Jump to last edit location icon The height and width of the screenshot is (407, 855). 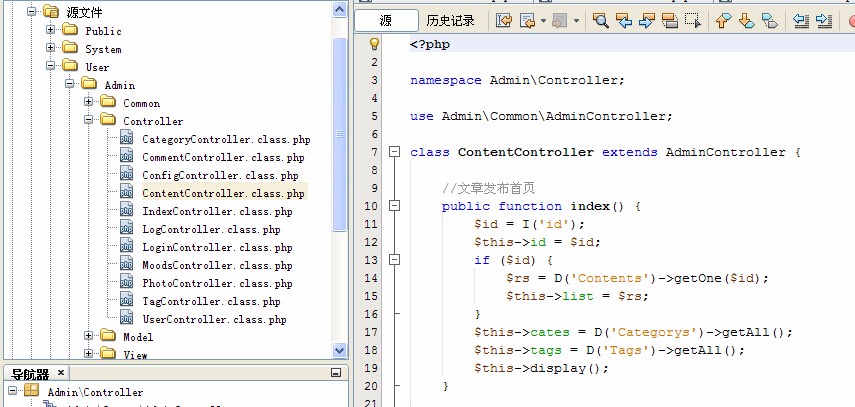(x=504, y=21)
